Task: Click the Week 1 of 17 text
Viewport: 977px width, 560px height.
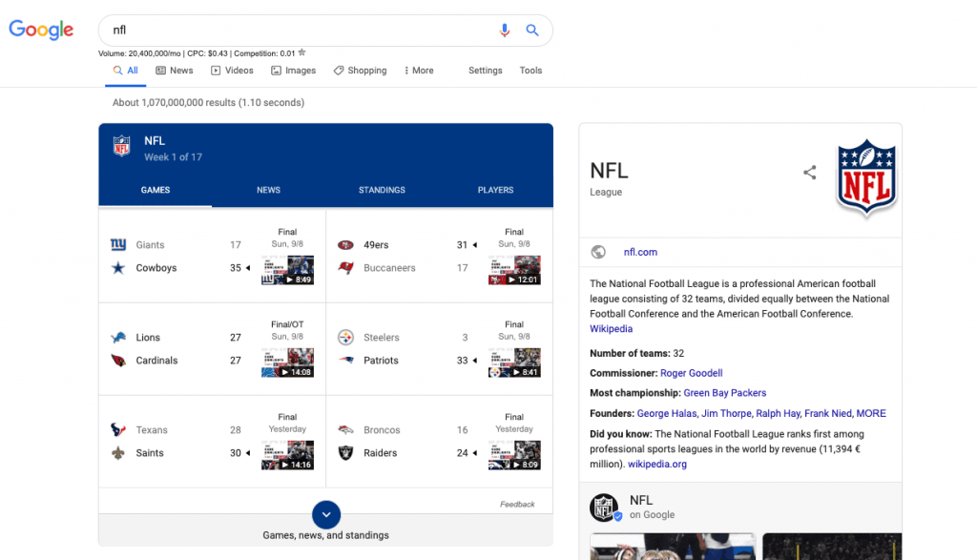Action: click(x=174, y=157)
